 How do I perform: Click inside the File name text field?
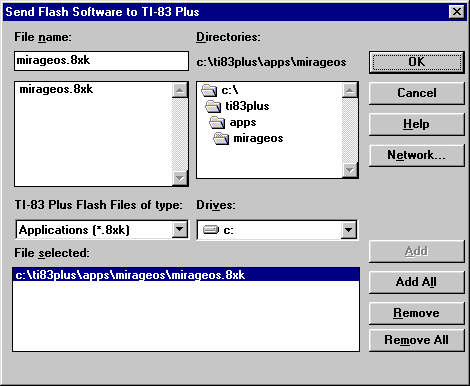[101, 61]
